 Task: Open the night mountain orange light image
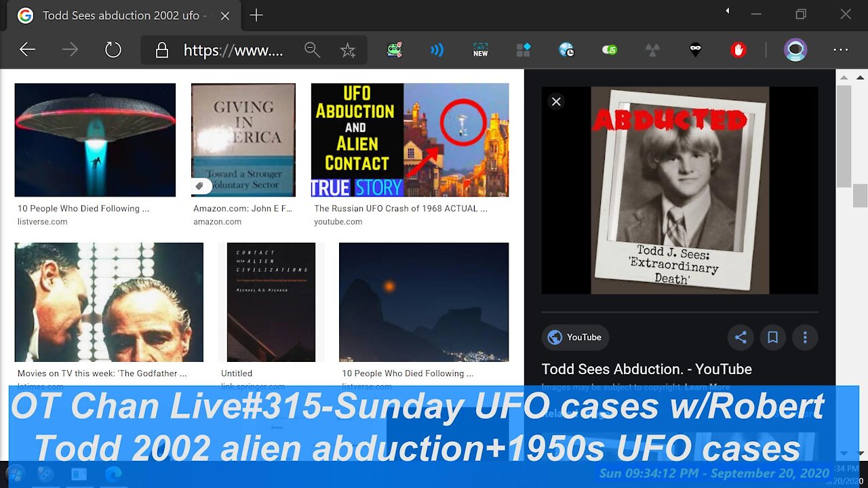(x=424, y=302)
